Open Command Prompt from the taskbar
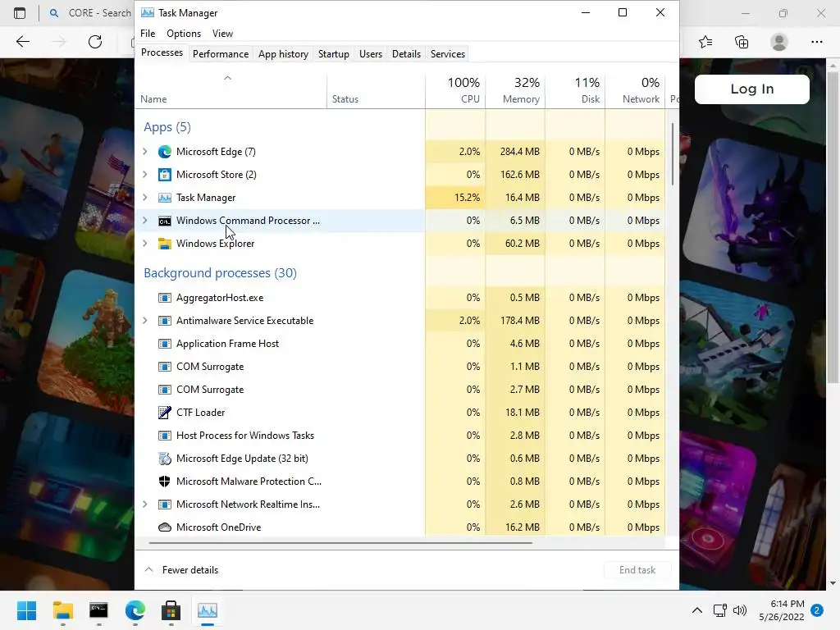This screenshot has height=630, width=840. pyautogui.click(x=98, y=610)
